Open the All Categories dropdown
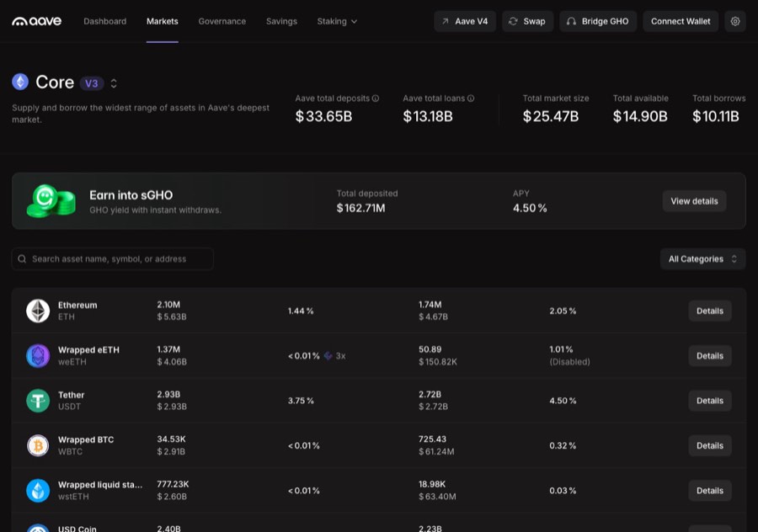This screenshot has height=532, width=758. pyautogui.click(x=703, y=259)
